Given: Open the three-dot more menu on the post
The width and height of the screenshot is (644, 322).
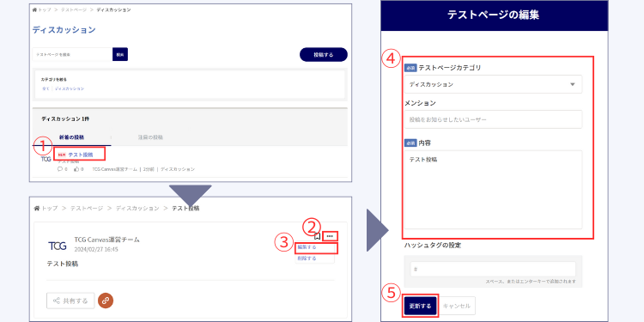Looking at the screenshot, I should tap(330, 236).
